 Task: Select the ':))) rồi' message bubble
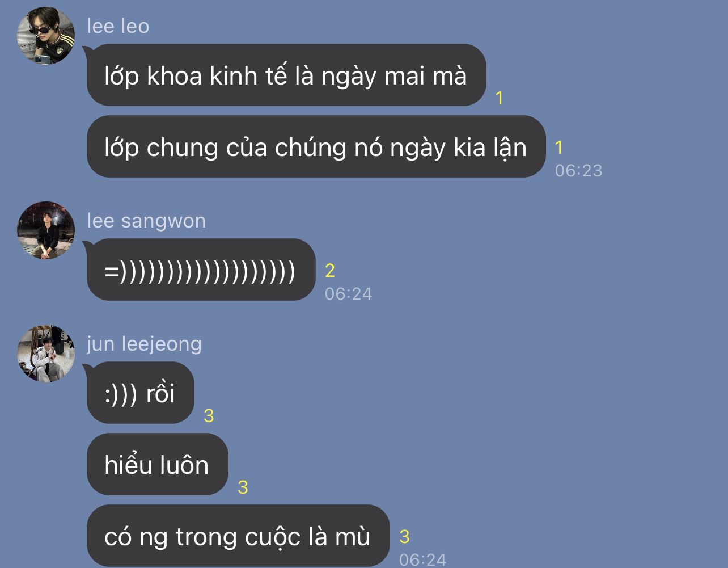tap(140, 393)
